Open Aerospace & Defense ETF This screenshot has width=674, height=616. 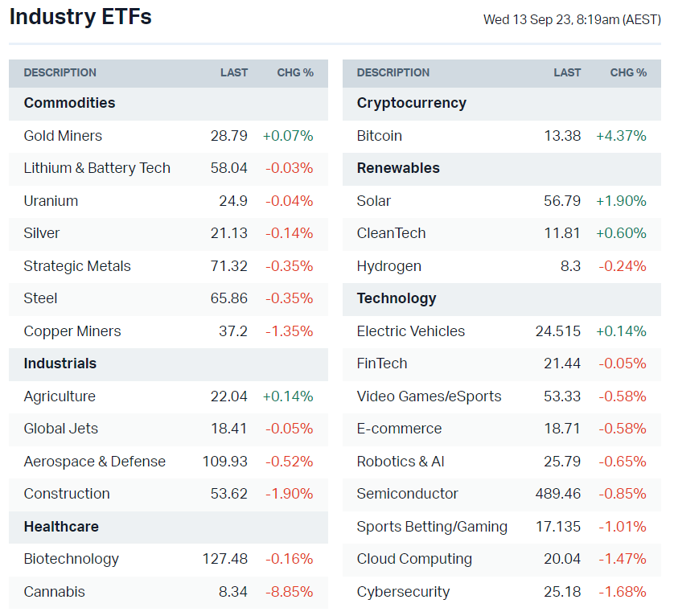point(95,462)
